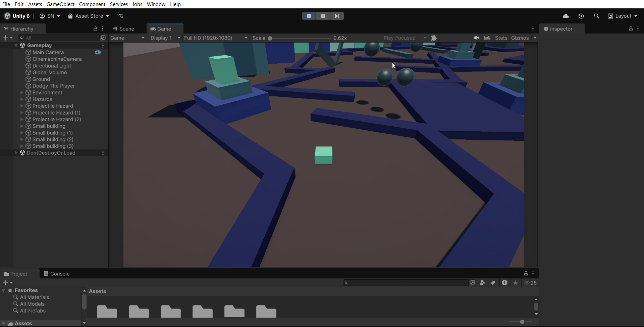Select CinemachineCamera object
This screenshot has width=644, height=327.
pos(57,59)
